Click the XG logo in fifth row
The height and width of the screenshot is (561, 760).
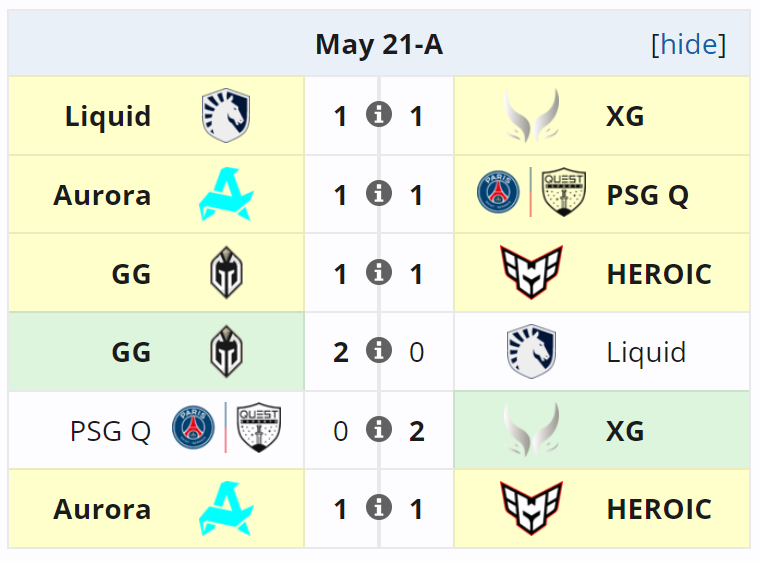pyautogui.click(x=531, y=430)
